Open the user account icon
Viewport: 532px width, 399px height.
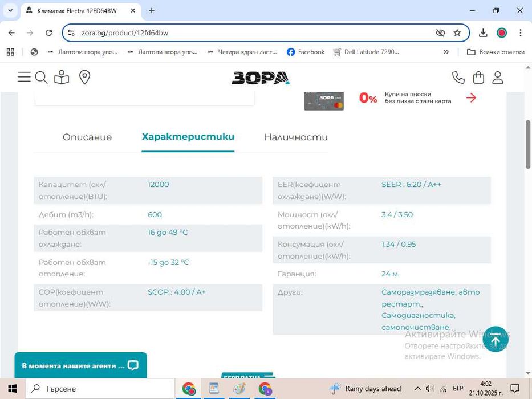point(498,78)
